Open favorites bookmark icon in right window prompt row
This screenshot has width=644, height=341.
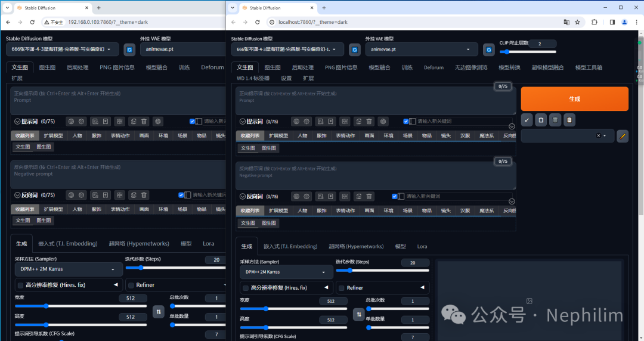[x=330, y=121]
